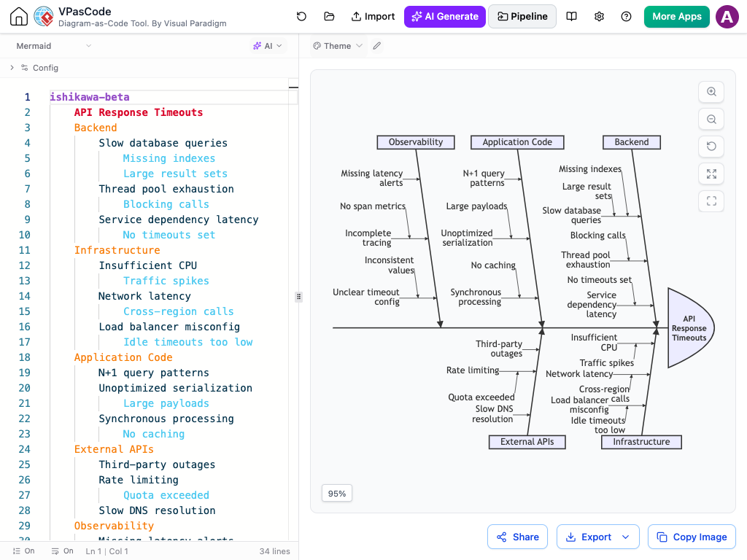Click 'Slow database queries' code line

coord(163,143)
